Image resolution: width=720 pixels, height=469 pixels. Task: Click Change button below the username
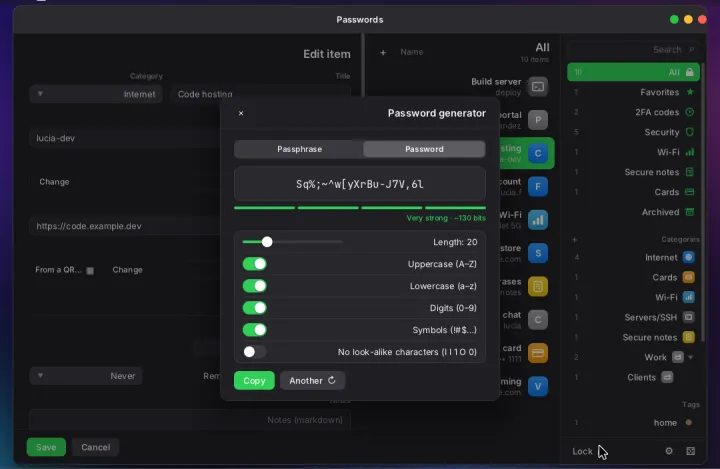coord(54,182)
